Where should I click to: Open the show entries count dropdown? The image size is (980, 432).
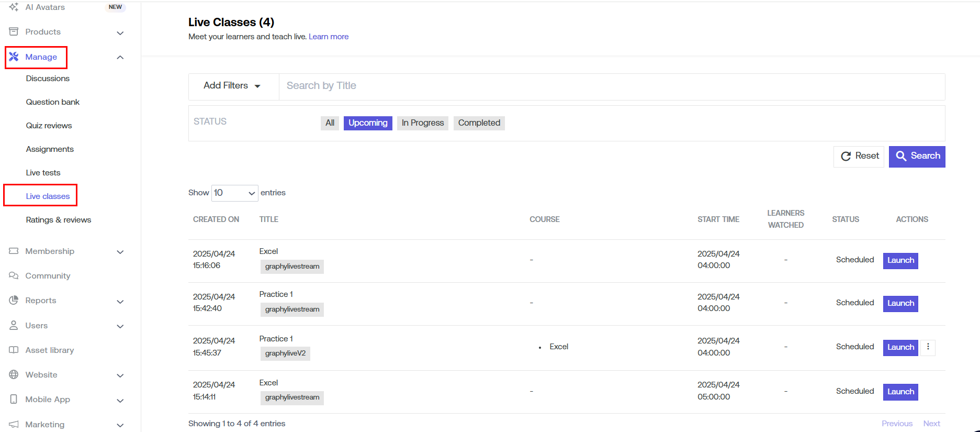(234, 193)
